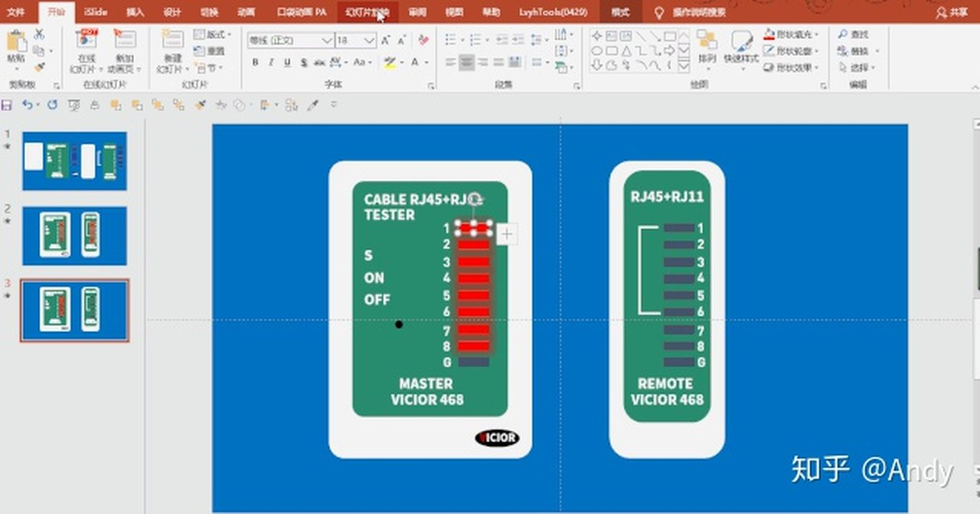
Task: Expand the text highlight color dropdown arrow
Action: coord(401,62)
